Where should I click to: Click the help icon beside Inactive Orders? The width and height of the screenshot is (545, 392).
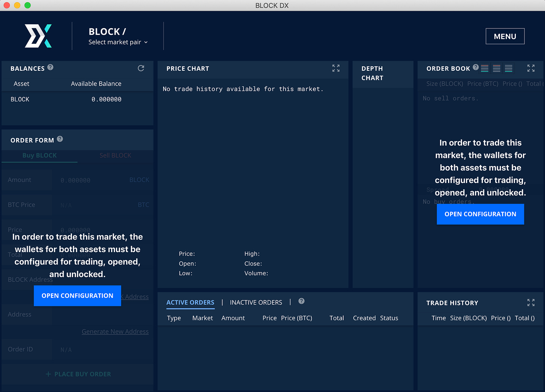pyautogui.click(x=301, y=301)
